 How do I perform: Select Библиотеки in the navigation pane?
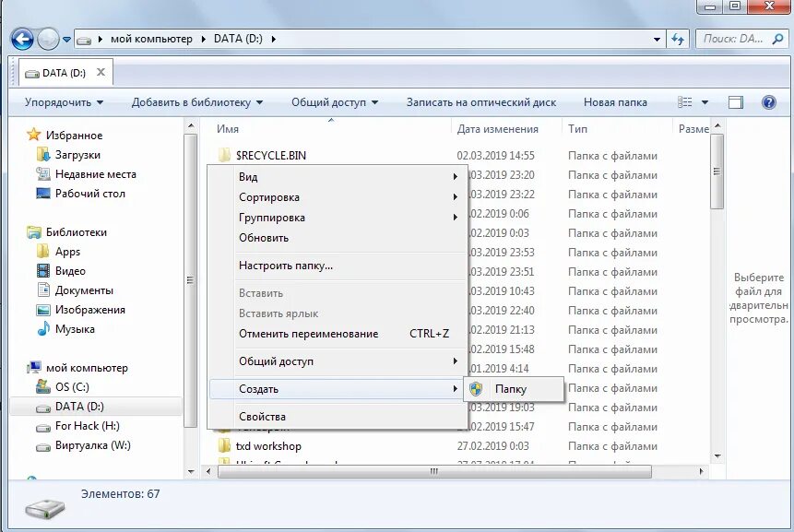pyautogui.click(x=76, y=232)
